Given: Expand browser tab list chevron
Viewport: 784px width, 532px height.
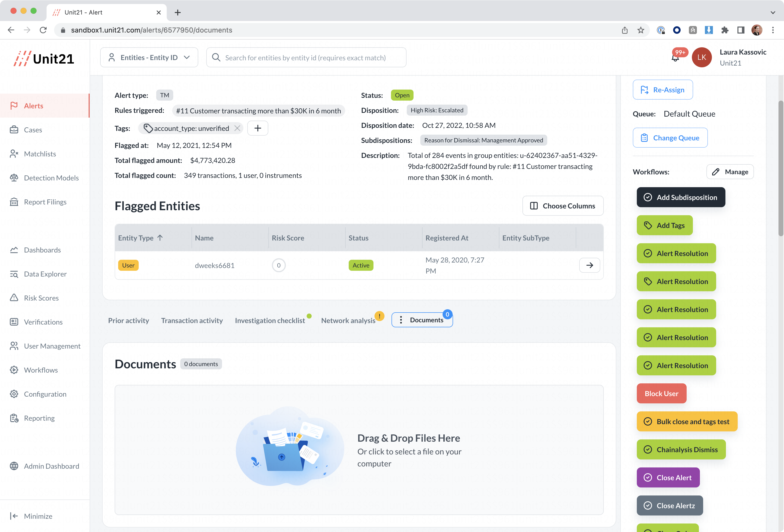Looking at the screenshot, I should (x=772, y=13).
